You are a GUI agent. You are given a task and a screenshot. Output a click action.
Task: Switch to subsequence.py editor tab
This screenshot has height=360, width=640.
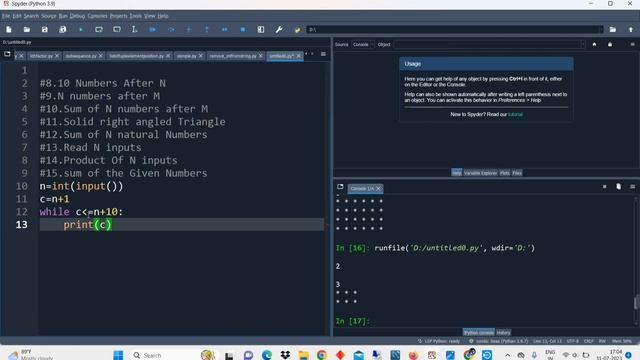pos(81,56)
